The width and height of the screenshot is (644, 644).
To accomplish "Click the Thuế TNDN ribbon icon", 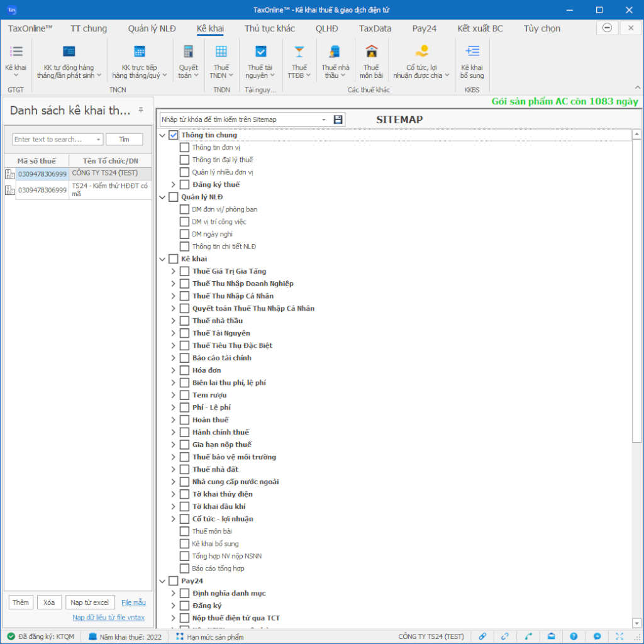I will pyautogui.click(x=221, y=52).
